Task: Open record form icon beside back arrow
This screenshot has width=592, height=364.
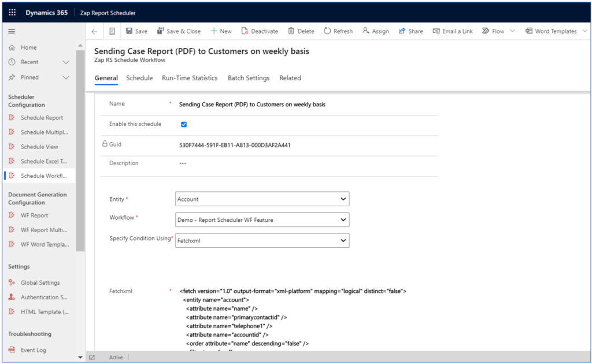Action: coord(112,31)
